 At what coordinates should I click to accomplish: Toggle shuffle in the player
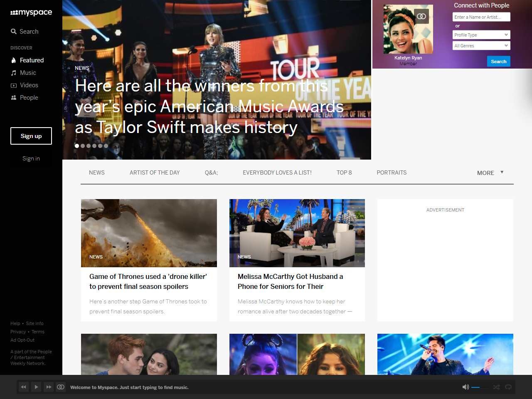(x=496, y=387)
